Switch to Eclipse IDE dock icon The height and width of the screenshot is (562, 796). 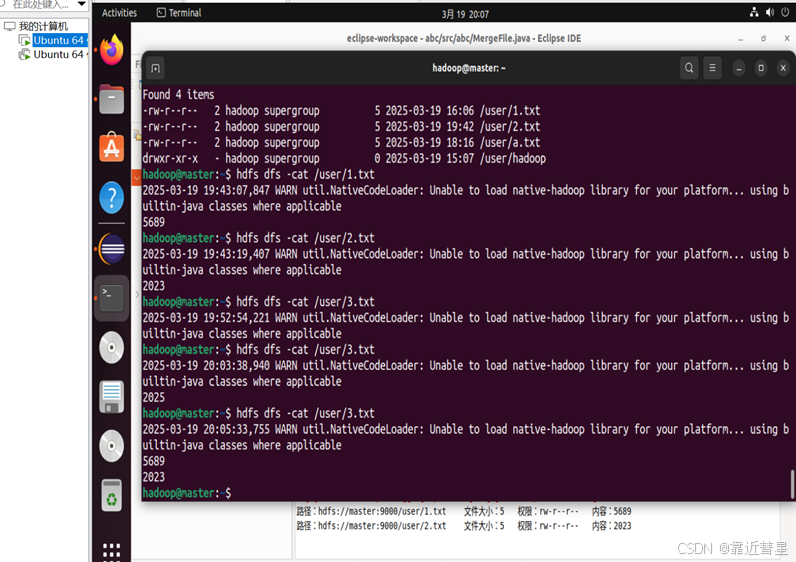(x=112, y=249)
